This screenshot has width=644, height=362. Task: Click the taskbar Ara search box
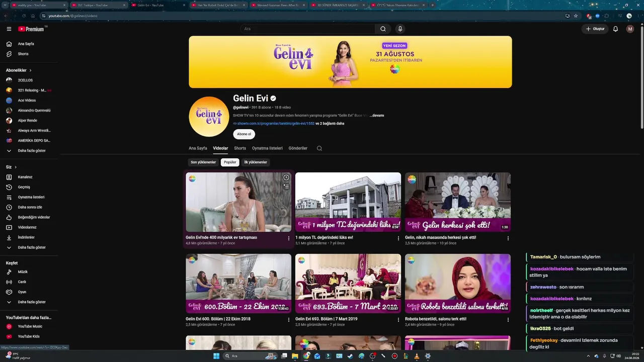click(x=250, y=356)
